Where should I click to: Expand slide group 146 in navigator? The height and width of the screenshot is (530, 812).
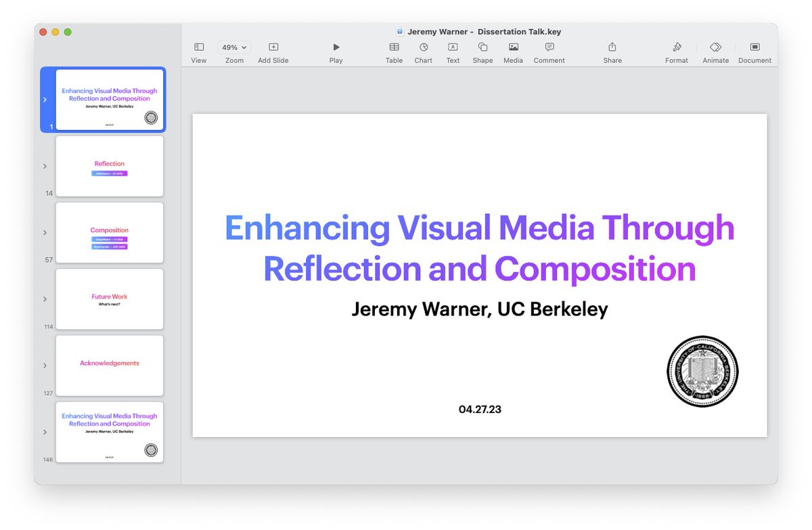click(x=45, y=432)
